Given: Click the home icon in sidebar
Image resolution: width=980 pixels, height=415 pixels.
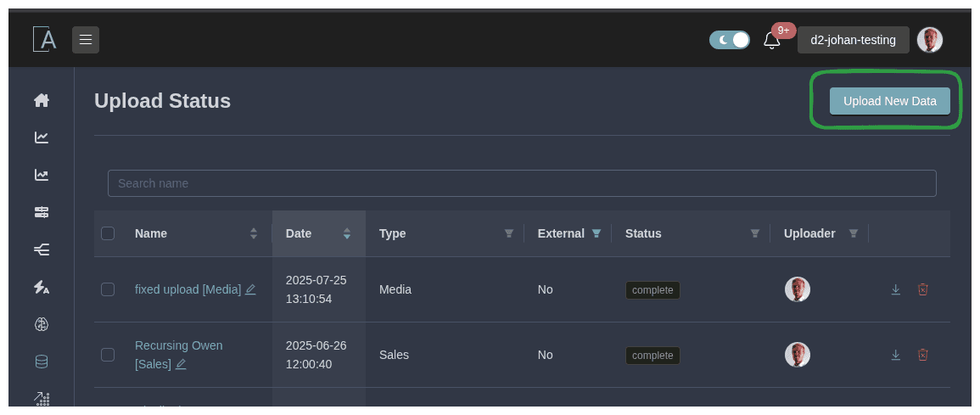Looking at the screenshot, I should (42, 100).
